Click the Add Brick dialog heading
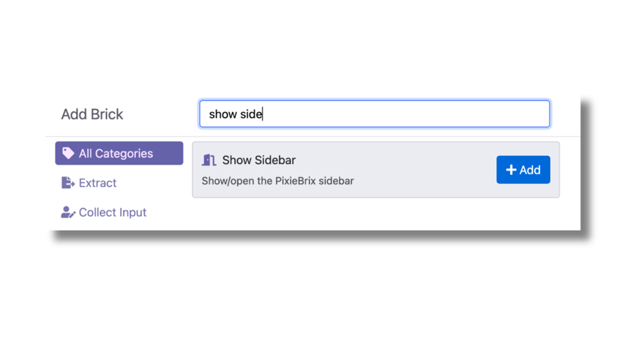This screenshot has width=644, height=342. pyautogui.click(x=92, y=114)
